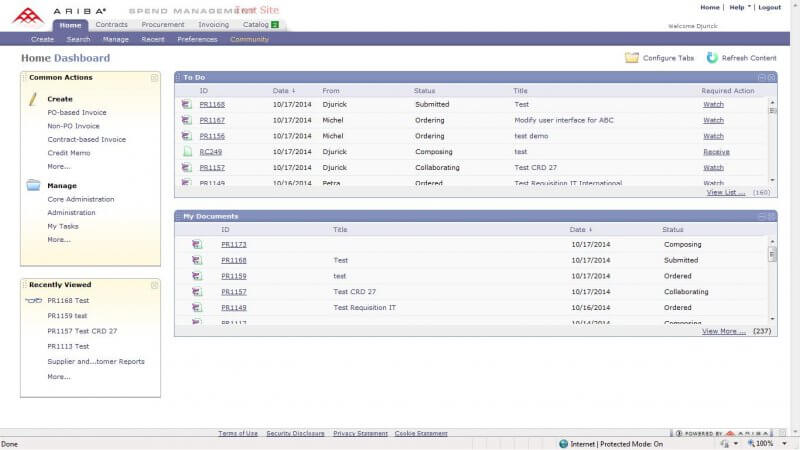Open Core Administration
This screenshot has width=800, height=450.
[x=81, y=199]
